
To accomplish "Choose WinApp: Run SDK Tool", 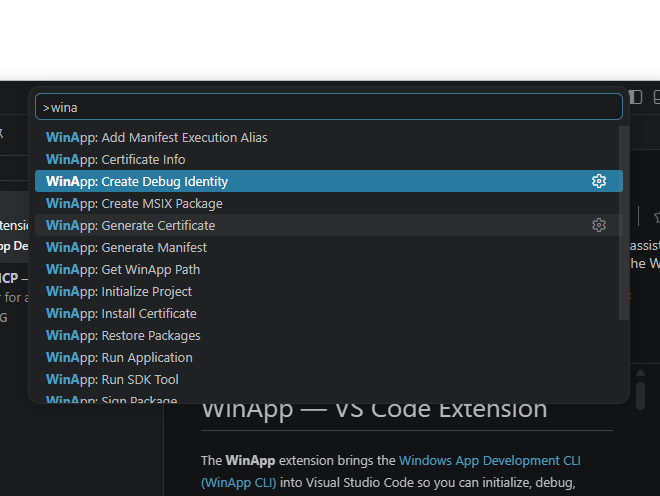I will pos(329,379).
